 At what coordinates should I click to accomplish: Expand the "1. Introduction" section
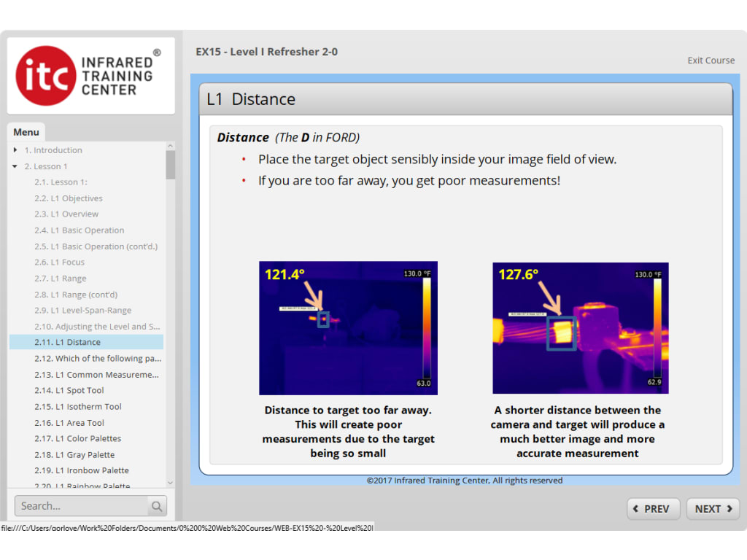point(14,149)
